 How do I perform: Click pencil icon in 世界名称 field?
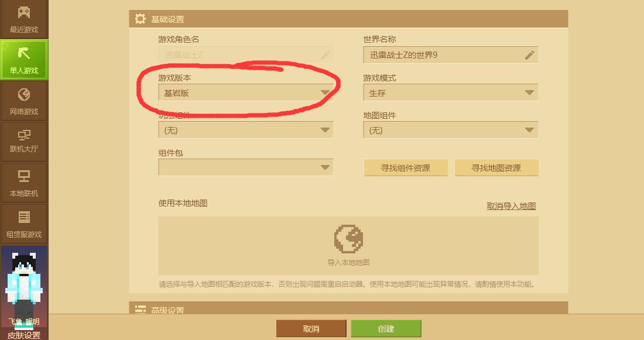coord(529,55)
